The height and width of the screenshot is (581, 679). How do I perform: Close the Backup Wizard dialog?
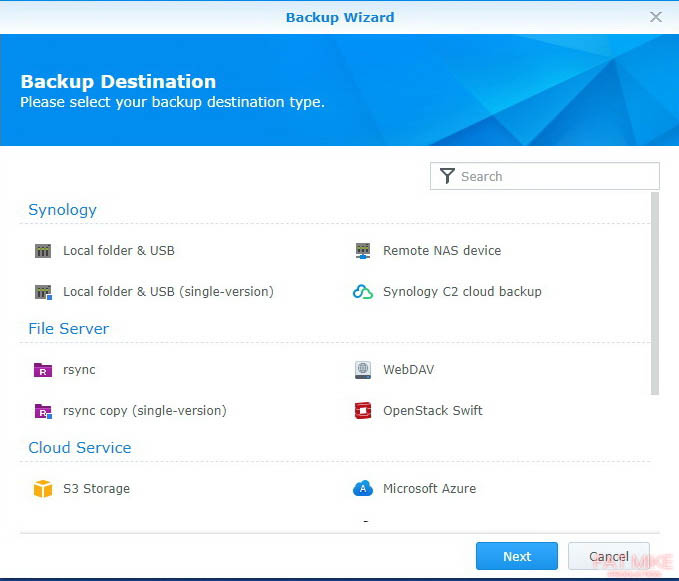pos(656,17)
